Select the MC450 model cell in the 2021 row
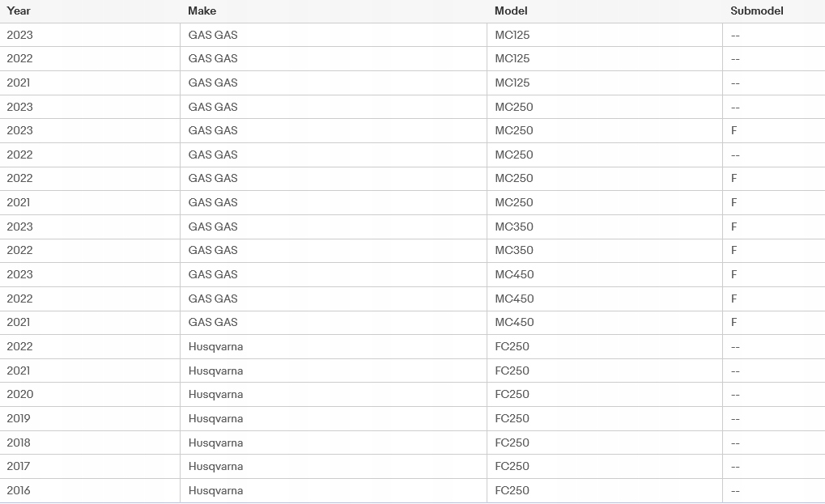 [514, 322]
